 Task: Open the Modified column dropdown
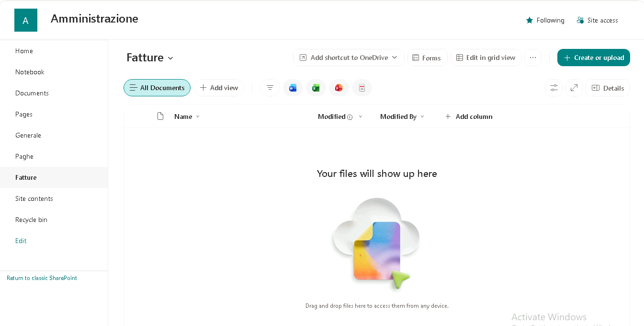pos(361,116)
